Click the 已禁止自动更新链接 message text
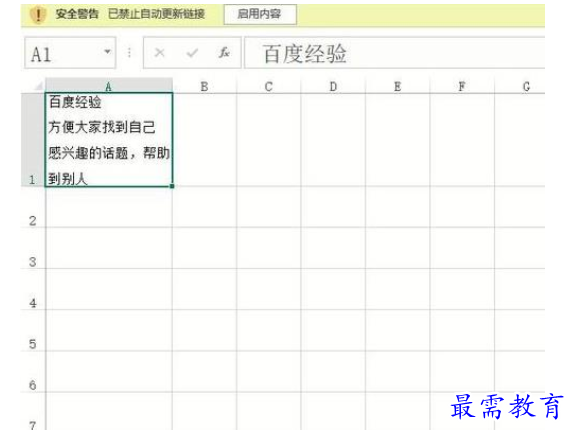The width and height of the screenshot is (572, 438). [x=156, y=15]
